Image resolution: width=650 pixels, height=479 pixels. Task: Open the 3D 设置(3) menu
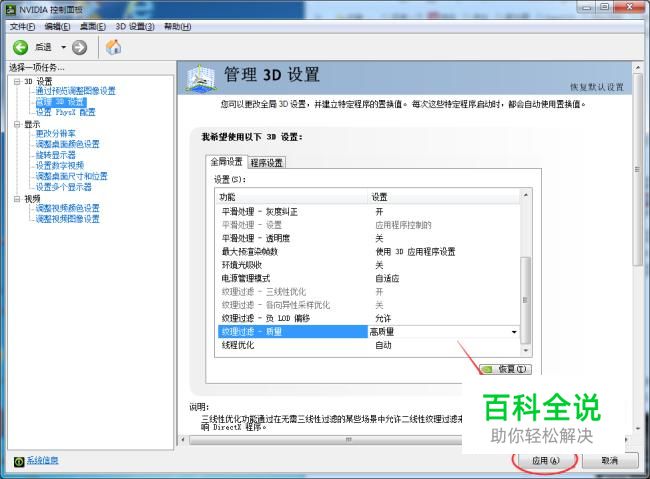pos(135,27)
